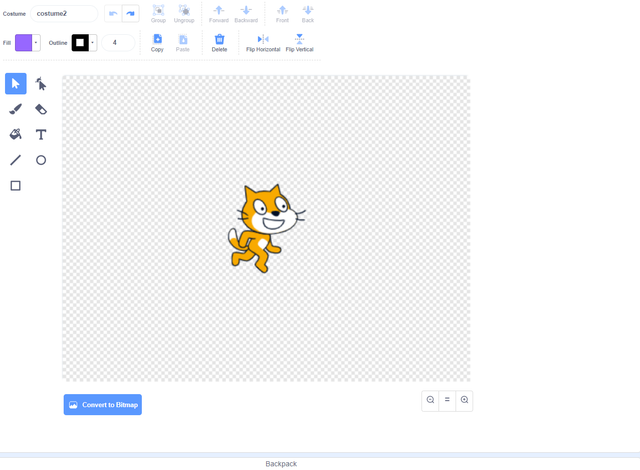640x470 pixels.
Task: Move shape Forward one layer
Action: [x=219, y=14]
